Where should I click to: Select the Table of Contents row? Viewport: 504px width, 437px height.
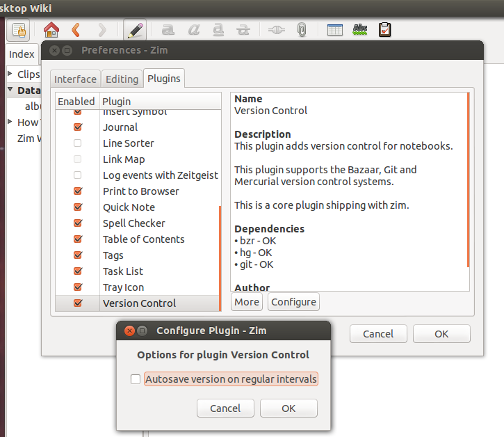coord(137,239)
